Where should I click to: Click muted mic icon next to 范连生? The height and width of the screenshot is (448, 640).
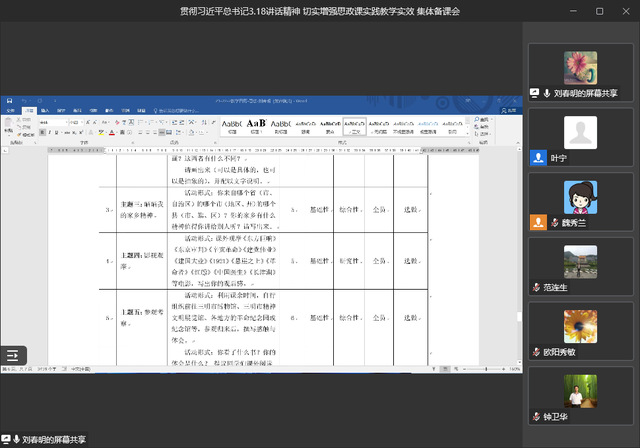click(536, 288)
